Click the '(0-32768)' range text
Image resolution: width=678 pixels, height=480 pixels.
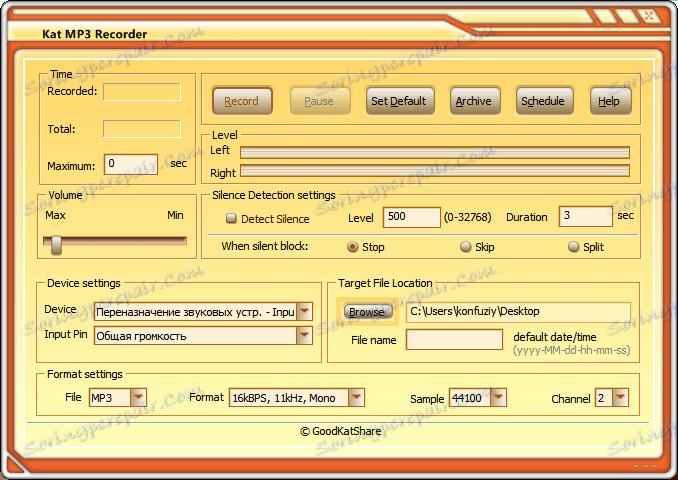coord(468,217)
